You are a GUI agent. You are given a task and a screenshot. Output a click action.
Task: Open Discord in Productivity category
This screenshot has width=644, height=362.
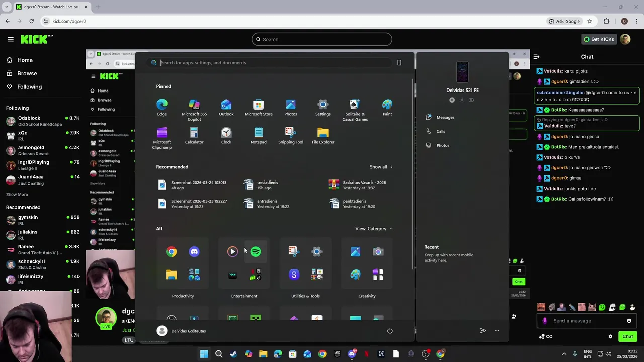pos(194,252)
